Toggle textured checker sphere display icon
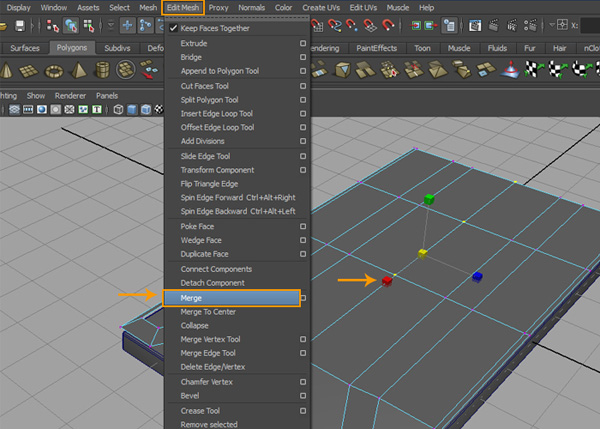Screen dimensions: 600x429 [x=159, y=109]
